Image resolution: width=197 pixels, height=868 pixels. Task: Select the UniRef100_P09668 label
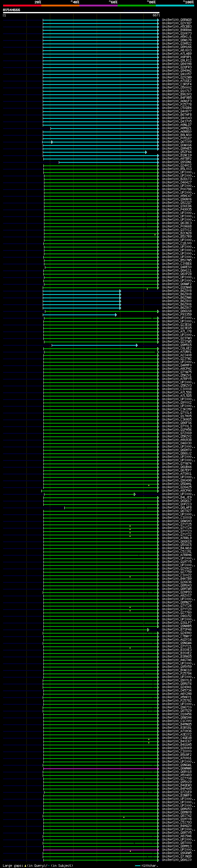tap(177, 226)
